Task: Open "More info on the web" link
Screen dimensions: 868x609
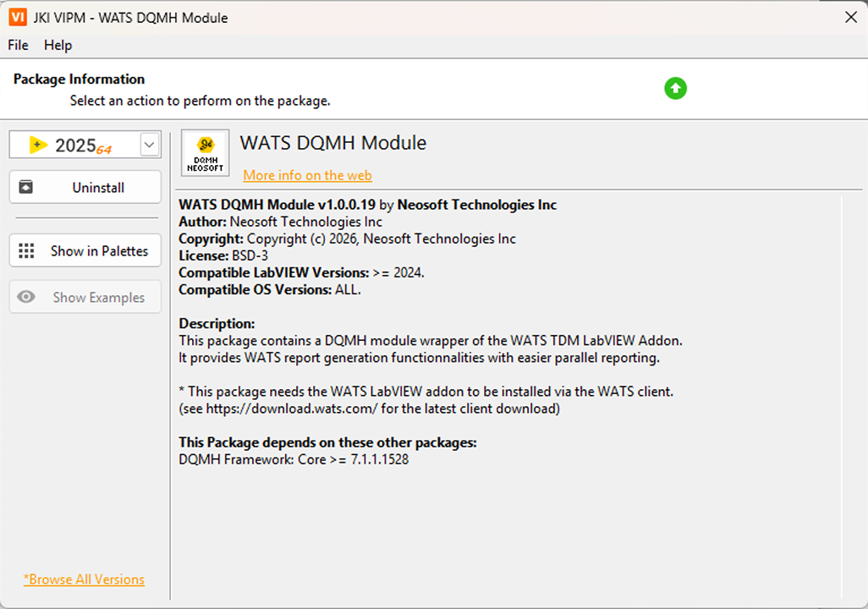Action: [307, 175]
